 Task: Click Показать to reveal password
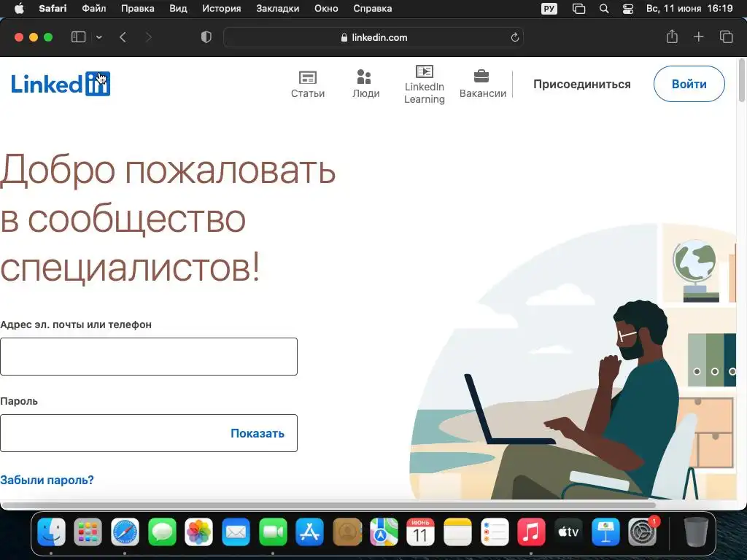[258, 433]
